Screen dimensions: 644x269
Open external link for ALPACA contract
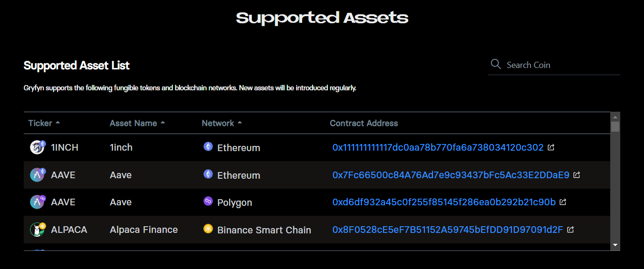pos(570,230)
